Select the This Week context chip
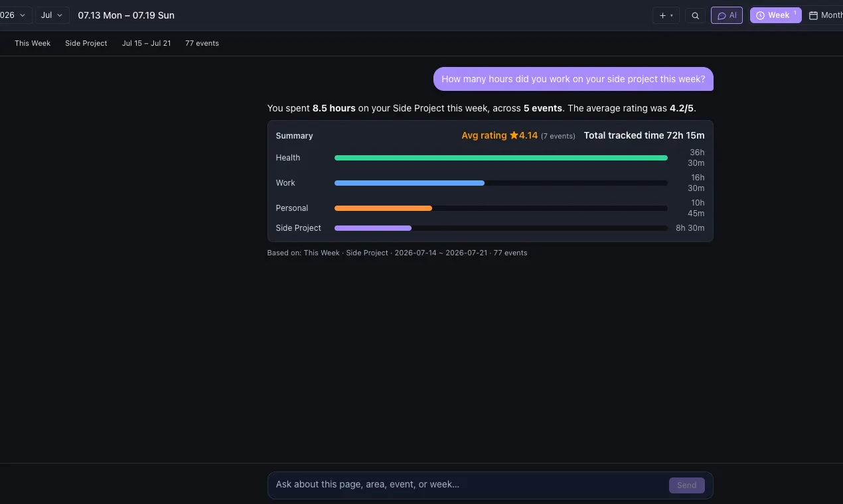843x504 pixels. 33,43
